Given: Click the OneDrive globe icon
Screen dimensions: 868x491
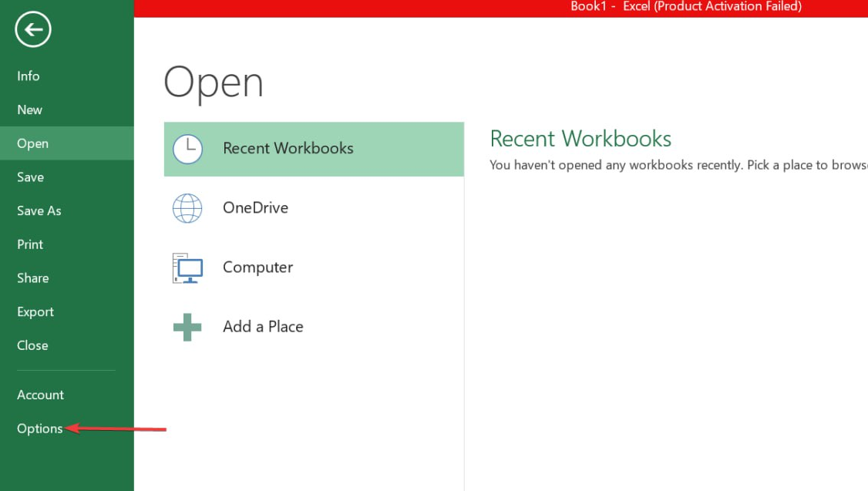Looking at the screenshot, I should coord(187,208).
